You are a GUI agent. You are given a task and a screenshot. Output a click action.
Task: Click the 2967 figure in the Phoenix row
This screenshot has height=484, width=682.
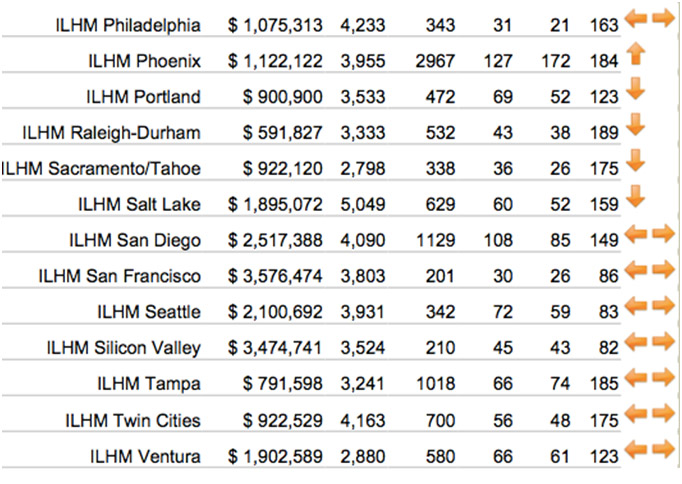[x=435, y=61]
